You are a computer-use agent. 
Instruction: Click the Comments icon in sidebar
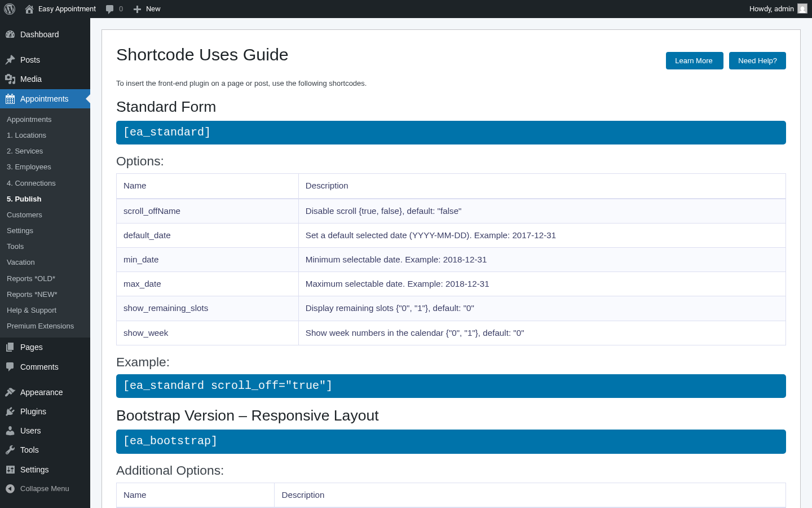click(10, 367)
